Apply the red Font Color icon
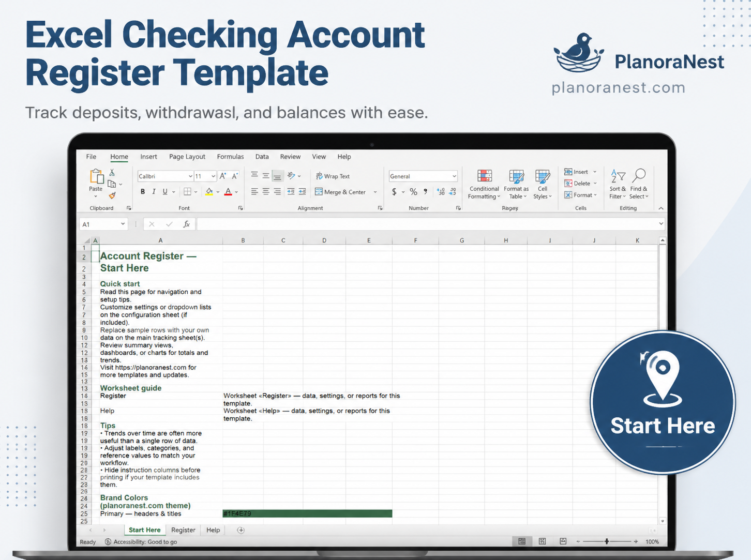This screenshot has width=751, height=560. 228,192
